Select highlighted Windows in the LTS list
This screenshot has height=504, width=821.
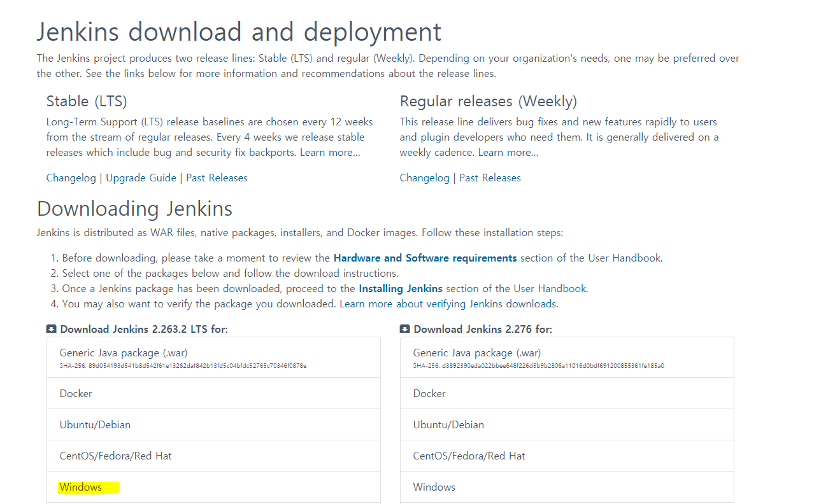pos(213,487)
